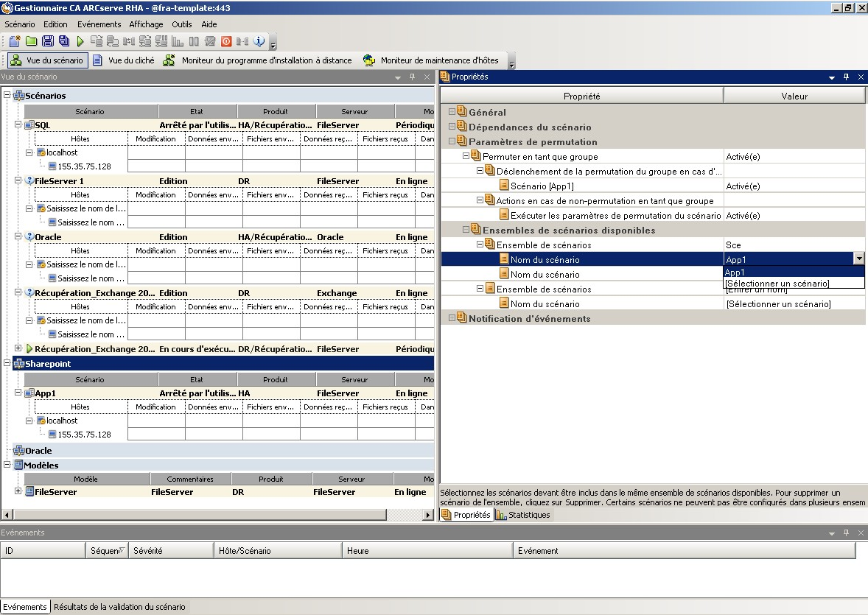Expand the Notification d'événements section
Screen dimensions: 868x615
[x=452, y=318]
